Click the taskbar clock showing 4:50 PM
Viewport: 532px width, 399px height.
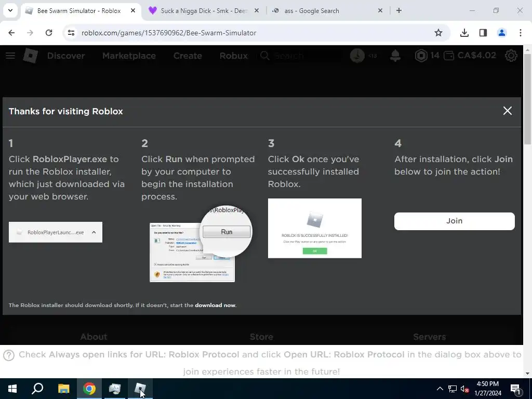[x=487, y=389]
